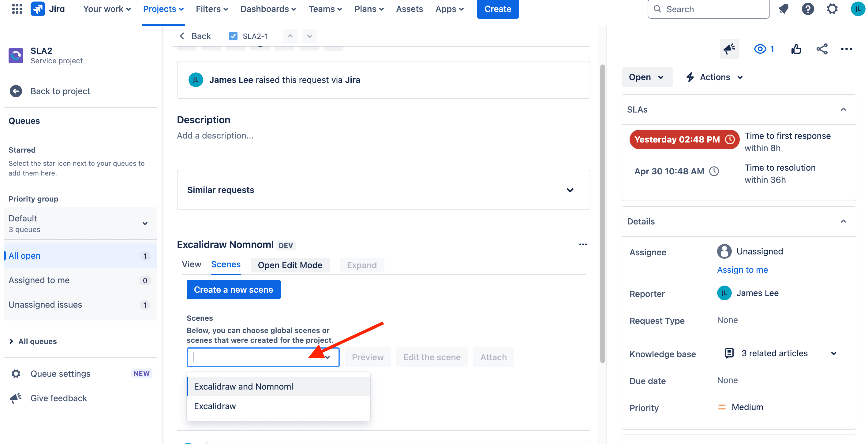Click Add a description field
The height and width of the screenshot is (444, 868).
tap(215, 135)
